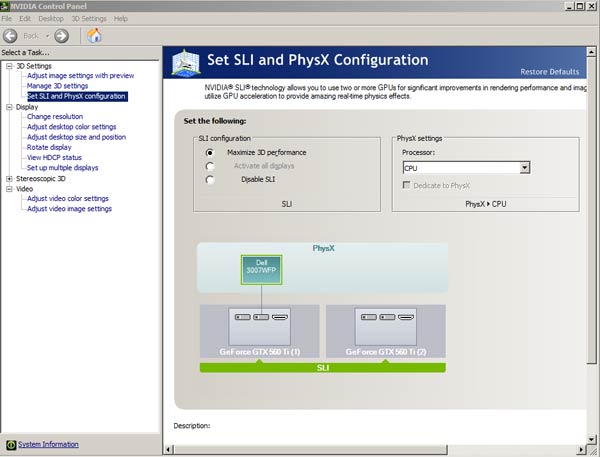Image resolution: width=600 pixels, height=457 pixels.
Task: Toggle the Dedicate to PhysX checkbox
Action: [408, 186]
